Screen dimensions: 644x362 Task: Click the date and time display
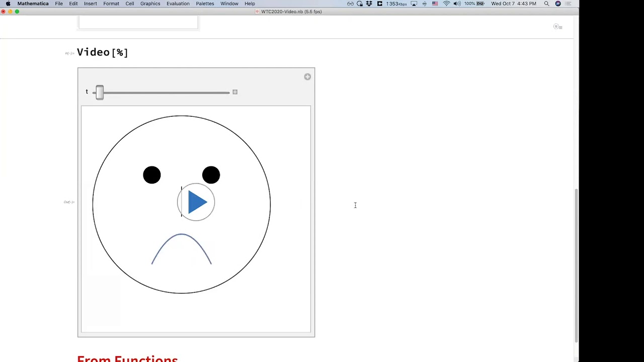click(514, 4)
